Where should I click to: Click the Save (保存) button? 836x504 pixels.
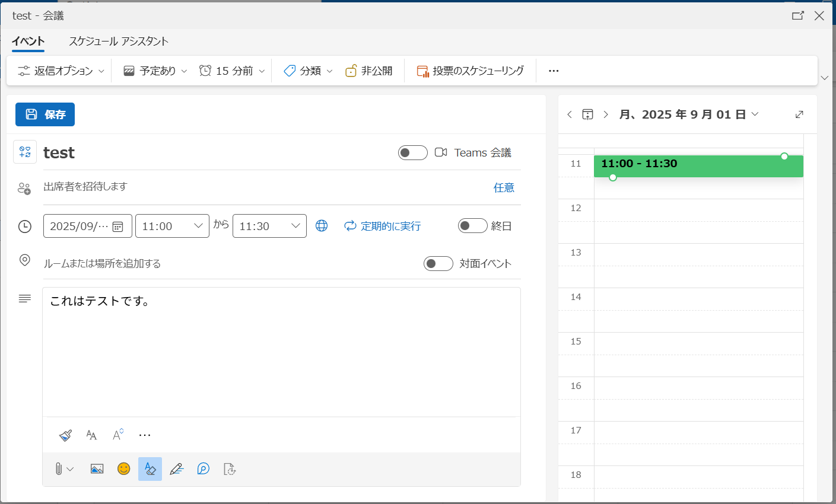pos(45,114)
